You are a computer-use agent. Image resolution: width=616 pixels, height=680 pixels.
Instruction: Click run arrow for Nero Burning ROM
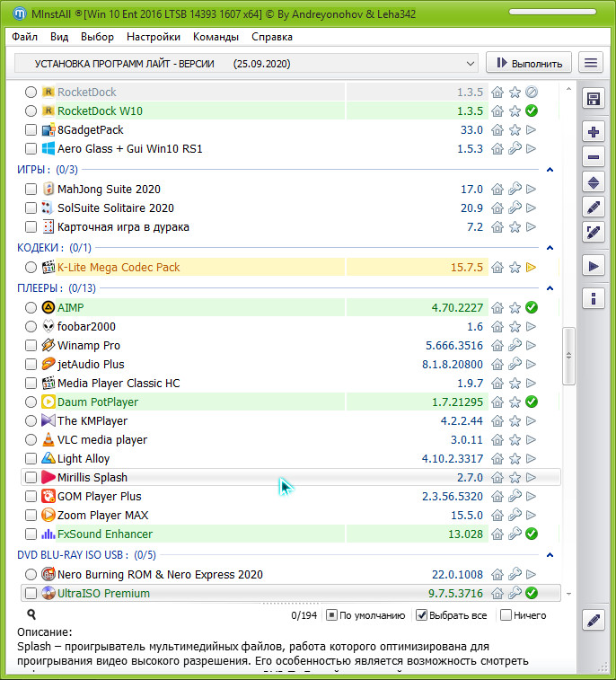pyautogui.click(x=531, y=575)
